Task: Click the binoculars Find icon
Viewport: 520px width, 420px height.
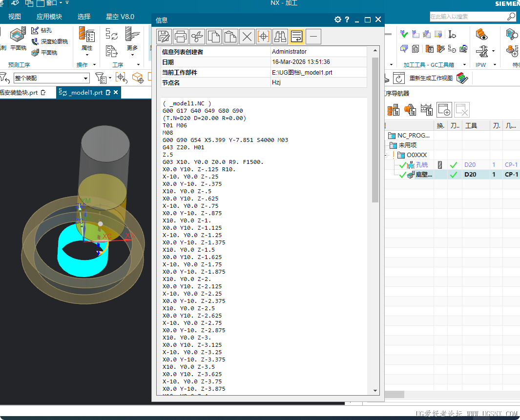Action: (280, 36)
